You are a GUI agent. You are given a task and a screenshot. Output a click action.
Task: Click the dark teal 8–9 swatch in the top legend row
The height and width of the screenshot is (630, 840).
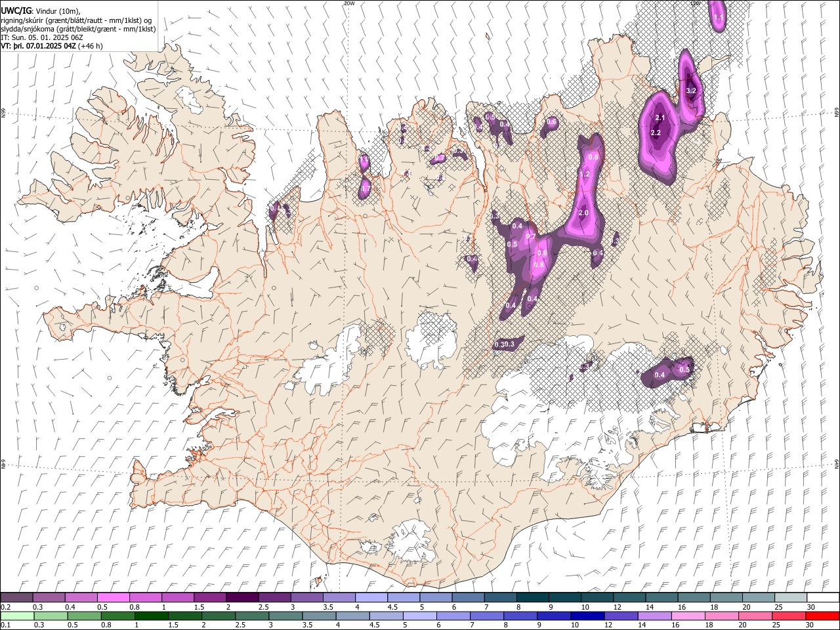532,598
